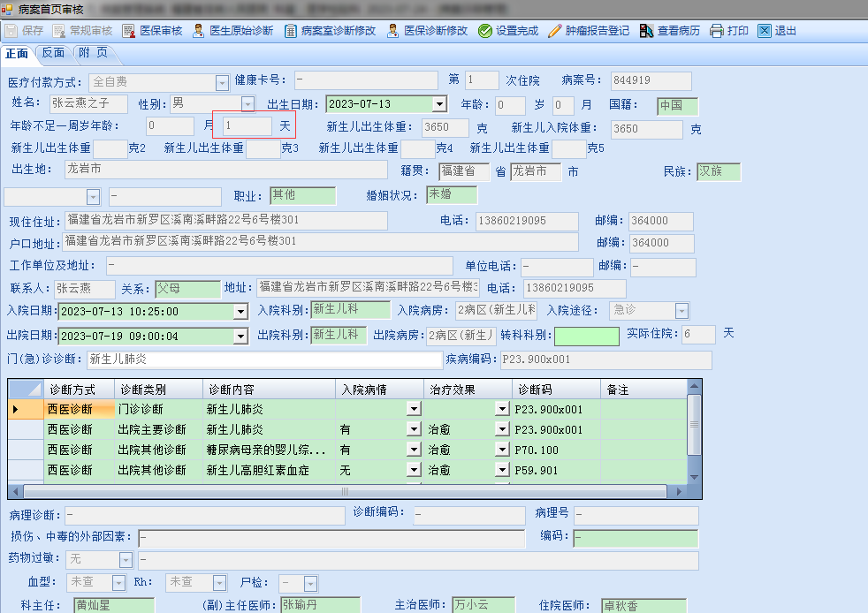
Task: Switch to 附页 tab
Action: click(x=93, y=53)
